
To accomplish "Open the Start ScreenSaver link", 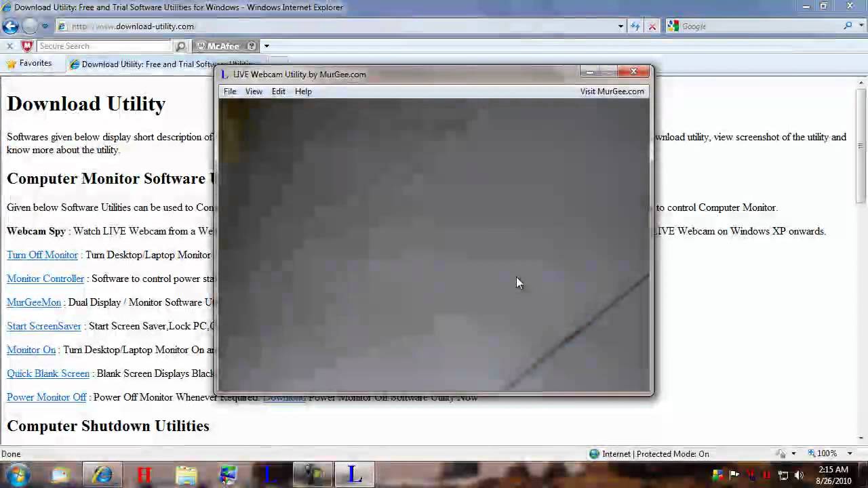I will pyautogui.click(x=44, y=326).
